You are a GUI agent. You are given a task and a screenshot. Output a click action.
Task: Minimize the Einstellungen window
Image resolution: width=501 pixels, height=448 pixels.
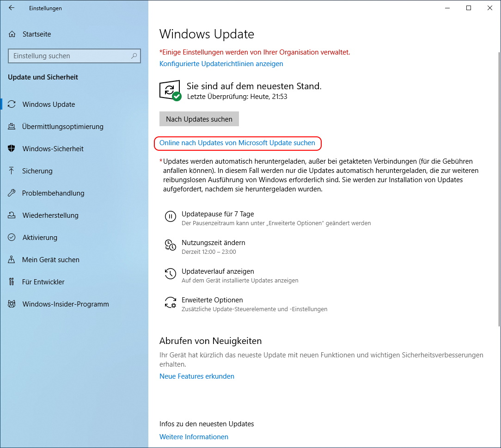(447, 8)
